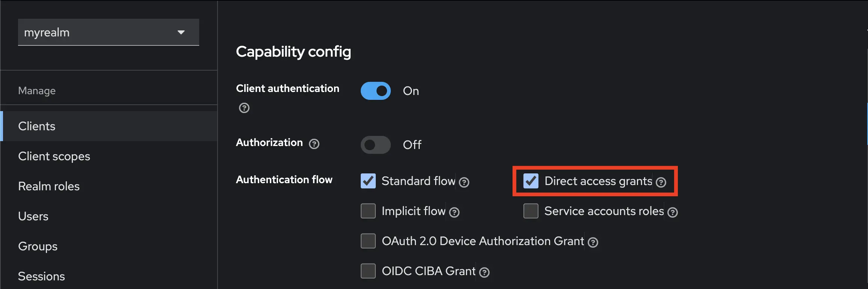Click OIDC CIBA Grant help icon
This screenshot has height=289, width=868.
click(x=484, y=272)
